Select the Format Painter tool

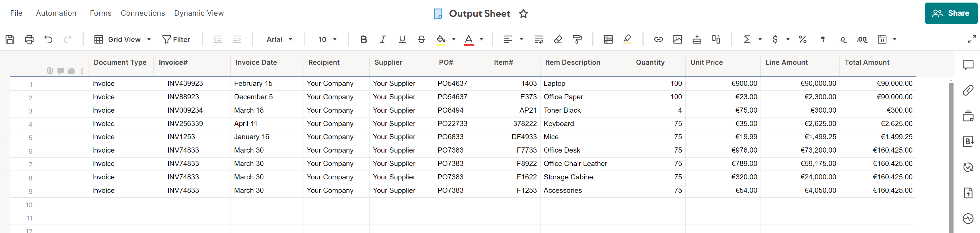coord(577,39)
